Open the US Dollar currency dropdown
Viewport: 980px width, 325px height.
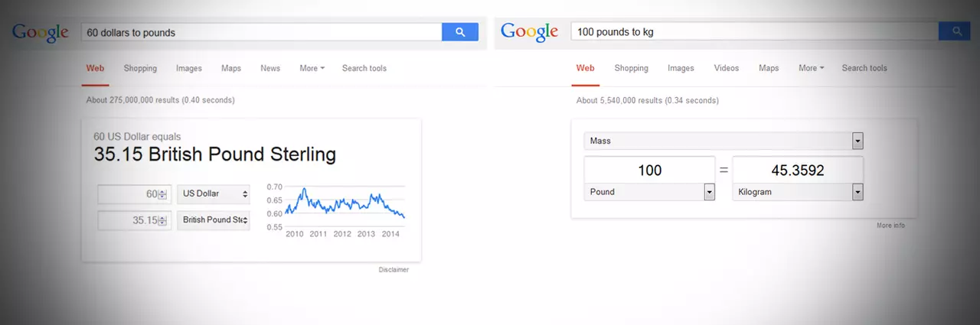pos(214,194)
